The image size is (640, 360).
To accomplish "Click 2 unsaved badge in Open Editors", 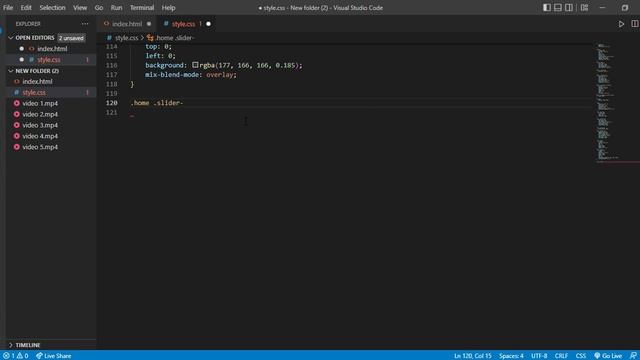I will click(x=71, y=38).
